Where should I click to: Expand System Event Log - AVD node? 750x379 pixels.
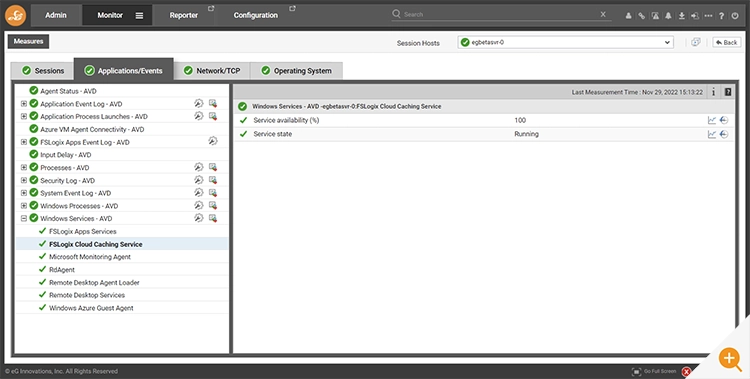point(23,193)
